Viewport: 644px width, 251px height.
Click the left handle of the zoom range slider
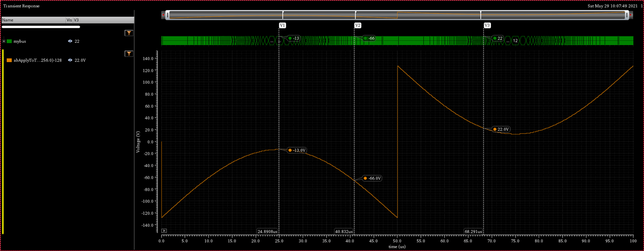[167, 15]
